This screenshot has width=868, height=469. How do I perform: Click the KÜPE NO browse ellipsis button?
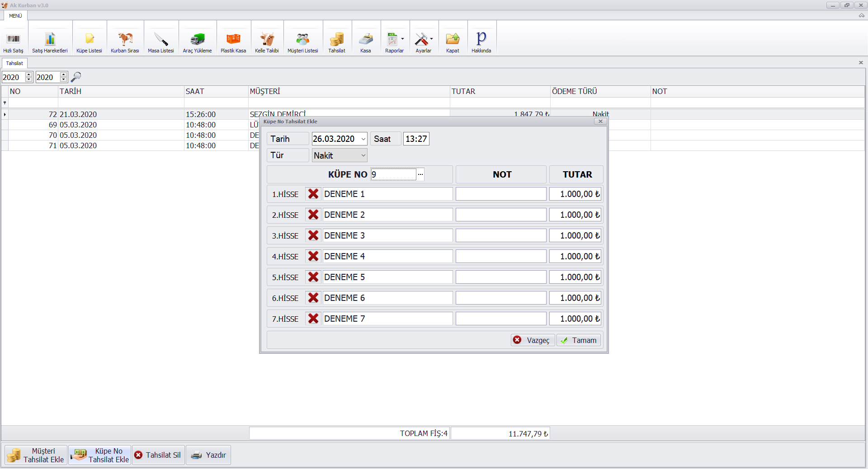tap(420, 174)
